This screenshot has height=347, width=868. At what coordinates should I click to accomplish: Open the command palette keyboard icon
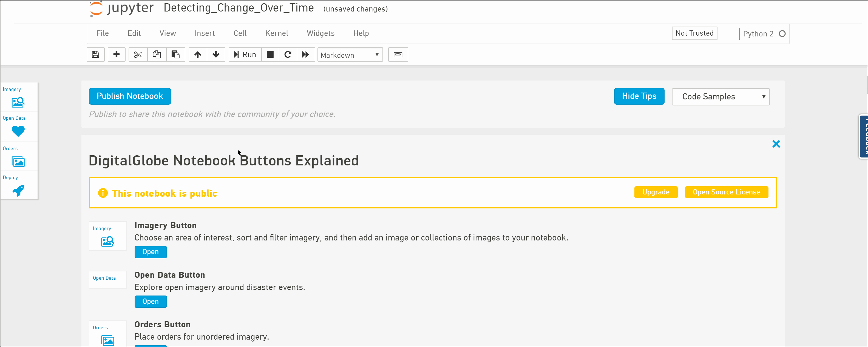(x=398, y=55)
